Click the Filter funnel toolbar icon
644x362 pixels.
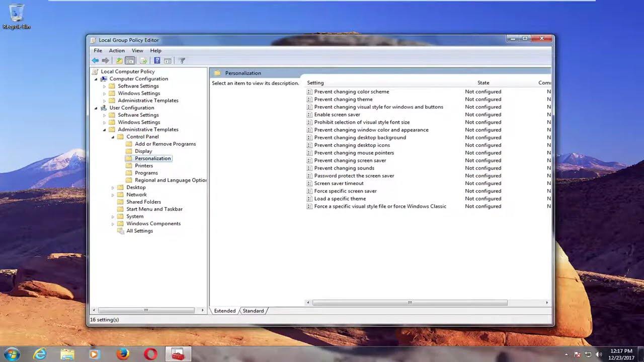tap(182, 61)
